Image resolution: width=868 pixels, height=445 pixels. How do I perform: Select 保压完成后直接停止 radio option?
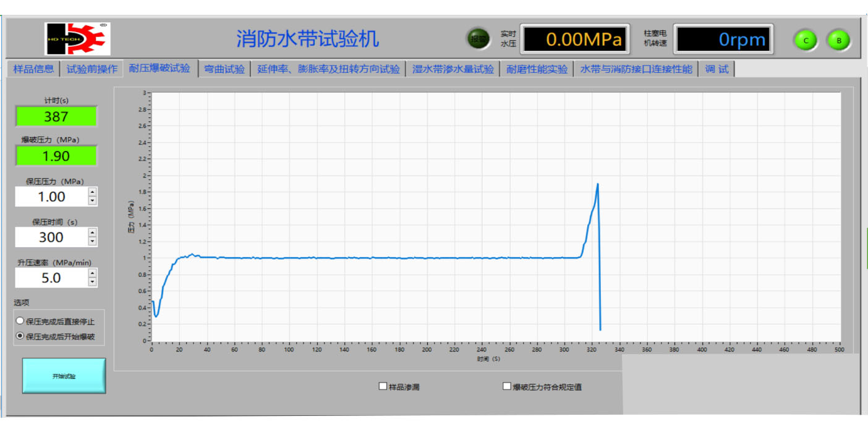(20, 321)
